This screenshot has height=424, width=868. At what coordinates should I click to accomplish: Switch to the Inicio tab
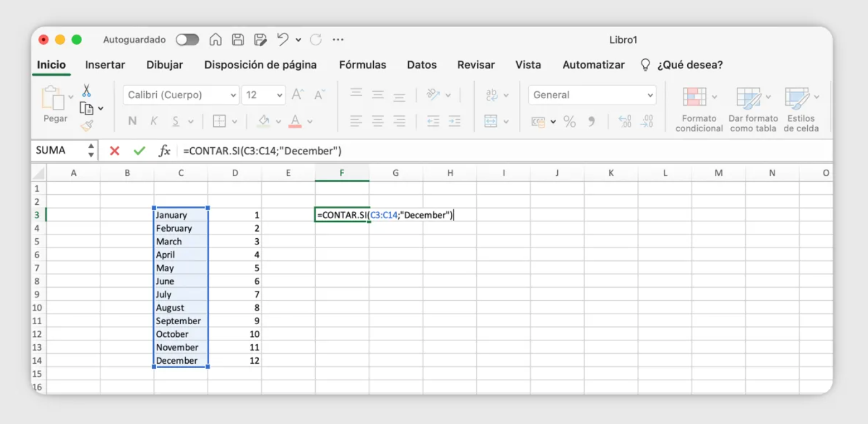[51, 65]
